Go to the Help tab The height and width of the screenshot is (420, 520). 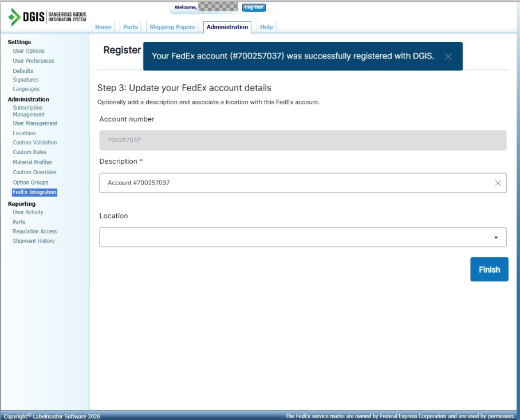tap(266, 27)
